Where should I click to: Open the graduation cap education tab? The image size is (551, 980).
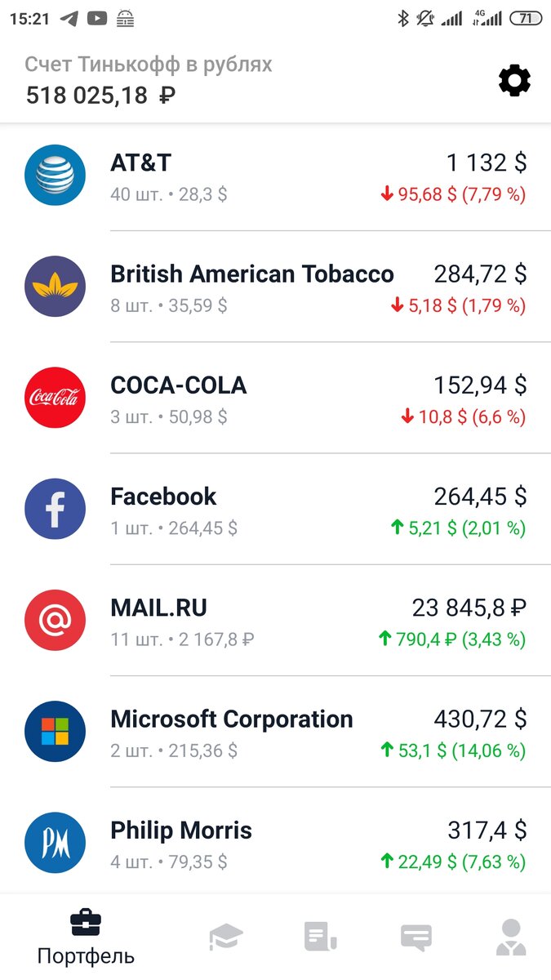[226, 937]
